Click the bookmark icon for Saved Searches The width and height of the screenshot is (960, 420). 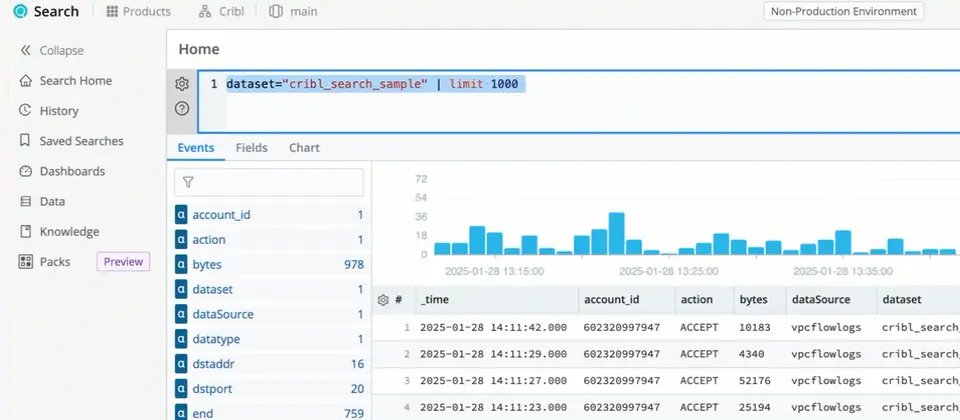[x=25, y=141]
